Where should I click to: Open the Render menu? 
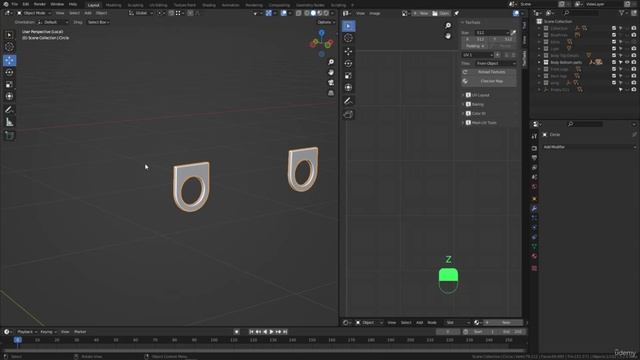(40, 4)
